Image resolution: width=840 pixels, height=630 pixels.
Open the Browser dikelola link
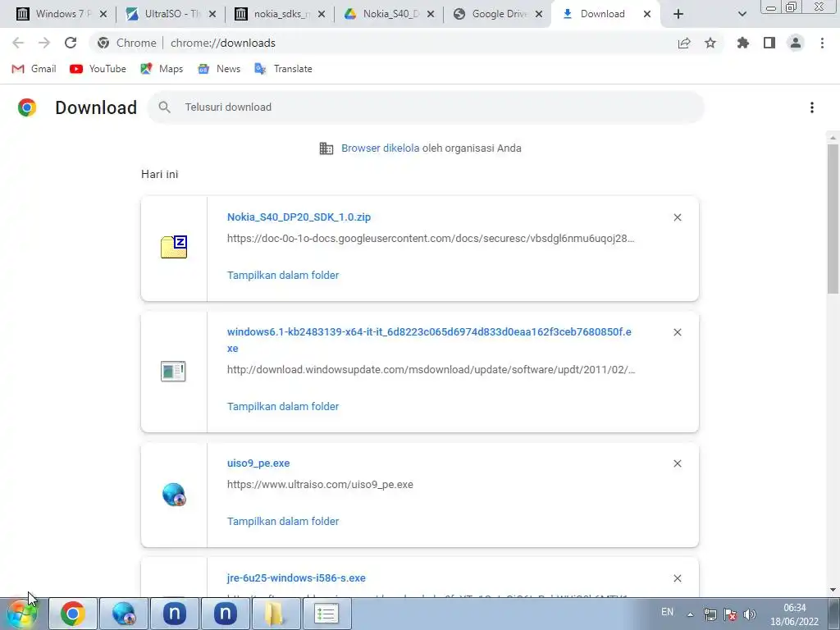[x=381, y=148]
